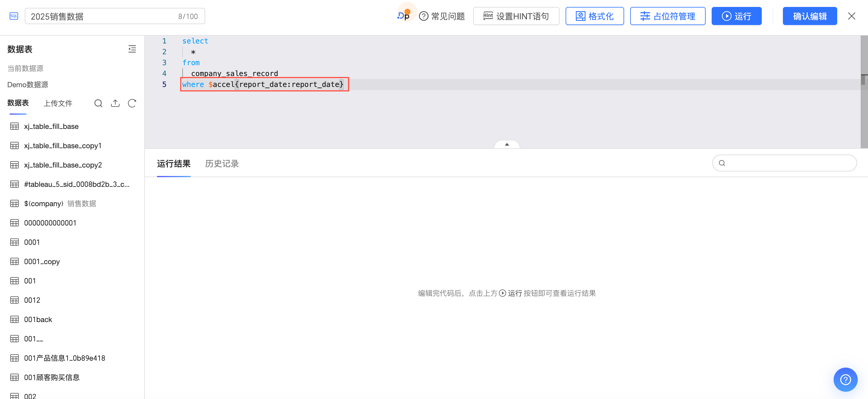Screen dimensions: 868x399
Task: Open the floating help button at the bottom right
Action: [845, 379]
